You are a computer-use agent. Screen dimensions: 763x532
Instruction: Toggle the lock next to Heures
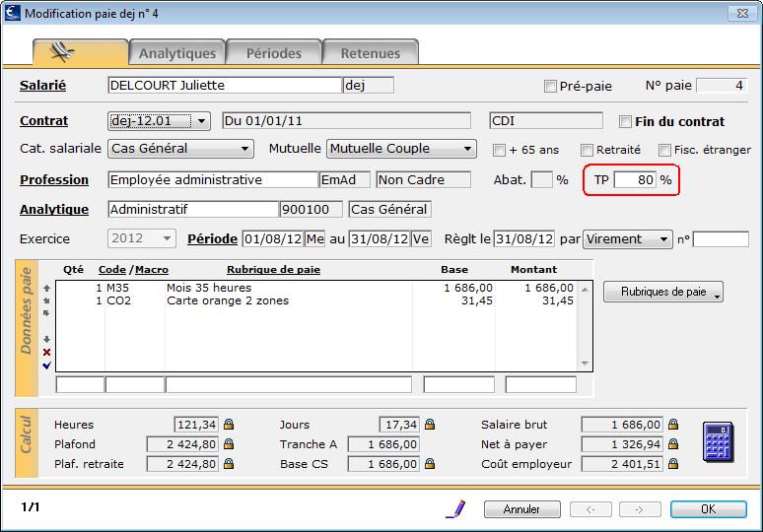(x=229, y=425)
